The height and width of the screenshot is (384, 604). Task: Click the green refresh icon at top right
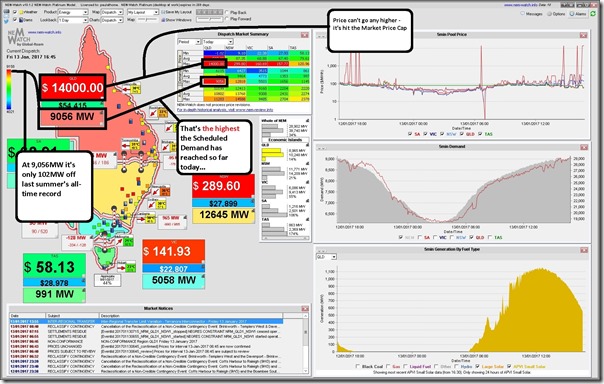(x=593, y=14)
